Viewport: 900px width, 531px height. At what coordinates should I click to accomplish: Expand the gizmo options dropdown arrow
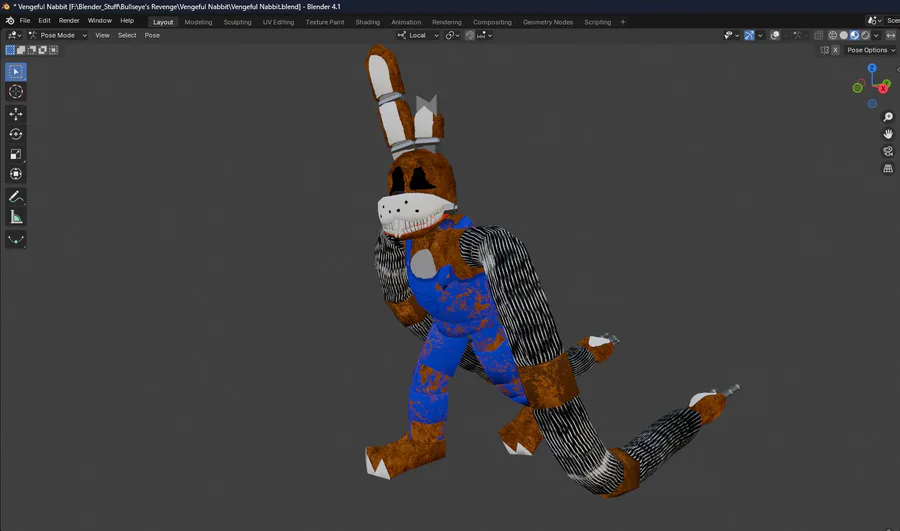tap(760, 36)
